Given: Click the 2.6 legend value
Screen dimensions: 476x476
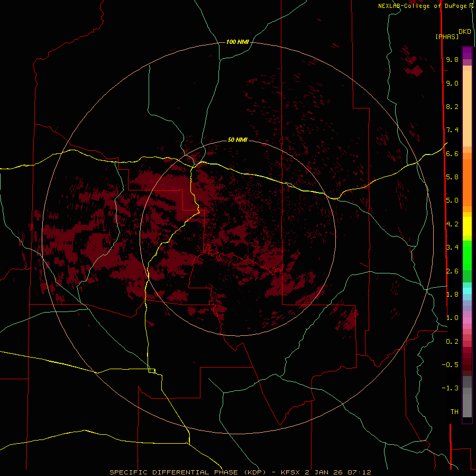Looking at the screenshot, I should (x=452, y=271).
